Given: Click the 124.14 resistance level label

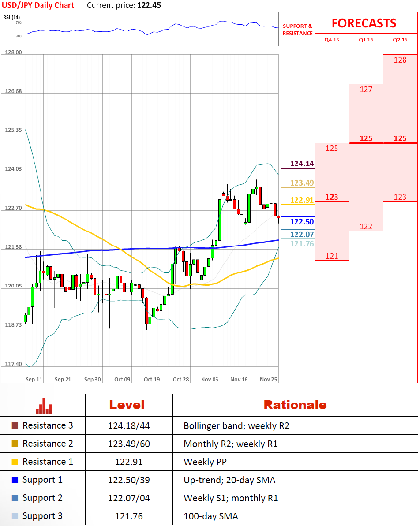Looking at the screenshot, I should 302,164.
